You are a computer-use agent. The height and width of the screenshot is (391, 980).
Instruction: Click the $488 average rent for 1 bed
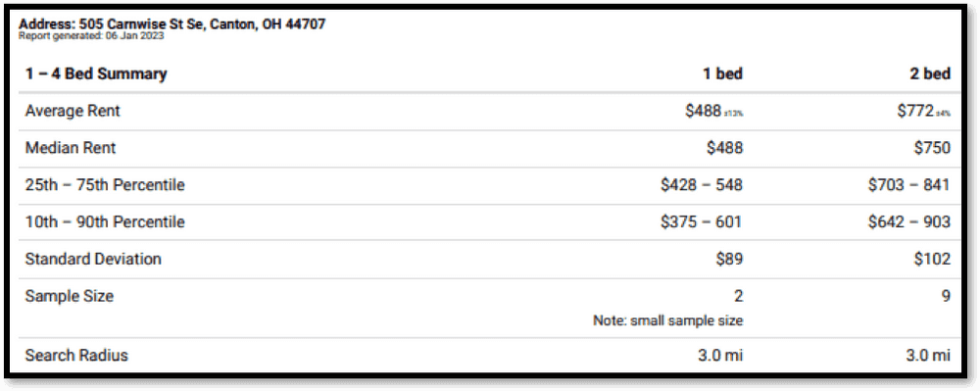click(703, 111)
